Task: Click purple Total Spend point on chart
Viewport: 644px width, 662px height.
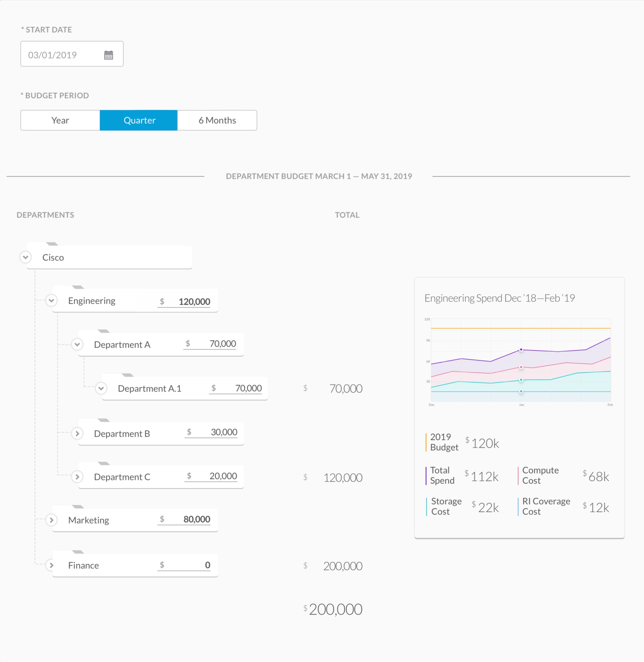Action: pos(521,350)
